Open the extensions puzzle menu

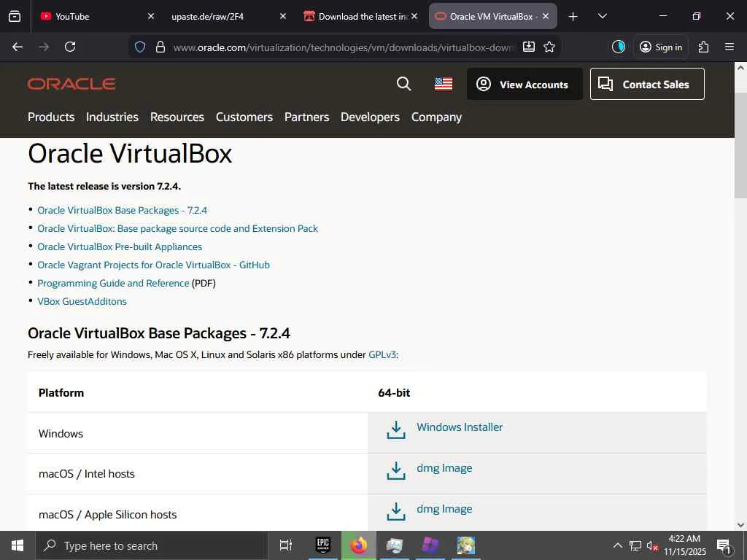point(703,47)
